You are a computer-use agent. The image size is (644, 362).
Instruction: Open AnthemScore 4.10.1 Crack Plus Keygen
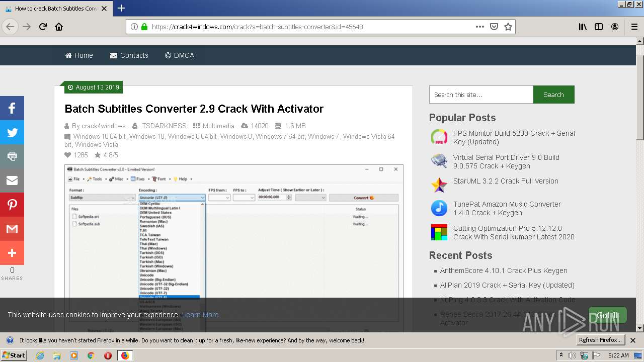coord(504,270)
